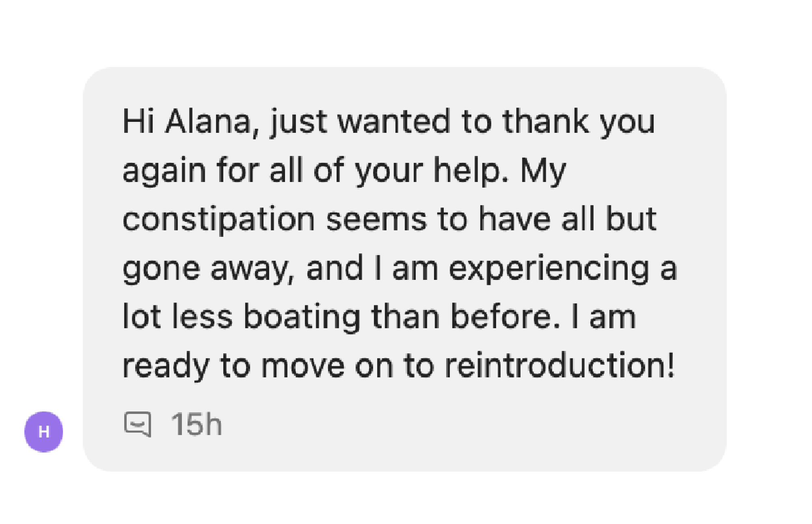The width and height of the screenshot is (812, 524).
Task: Click the word thank in first line
Action: click(546, 121)
